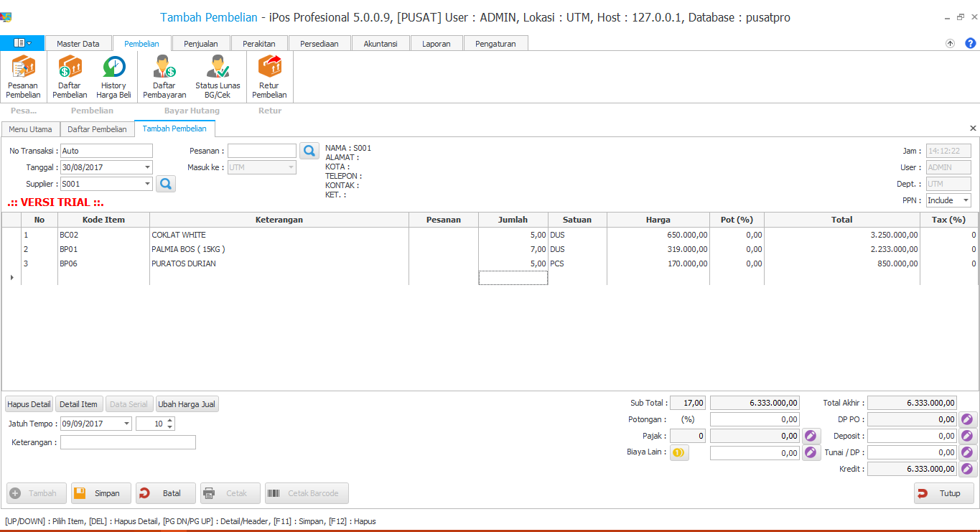Open Daftar Pembayaran in the ribbon
The image size is (980, 532).
164,77
